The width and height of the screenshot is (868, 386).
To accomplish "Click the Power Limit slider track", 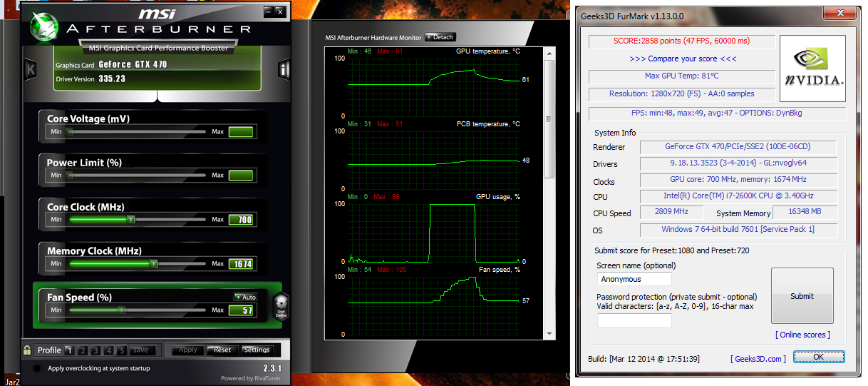I will [x=136, y=176].
